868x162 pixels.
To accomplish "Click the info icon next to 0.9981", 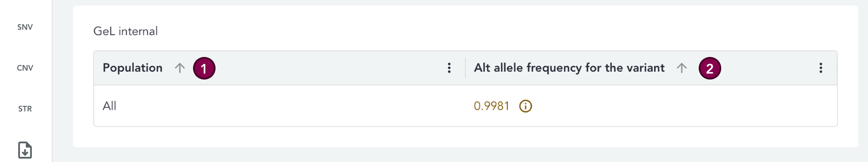I will (526, 106).
